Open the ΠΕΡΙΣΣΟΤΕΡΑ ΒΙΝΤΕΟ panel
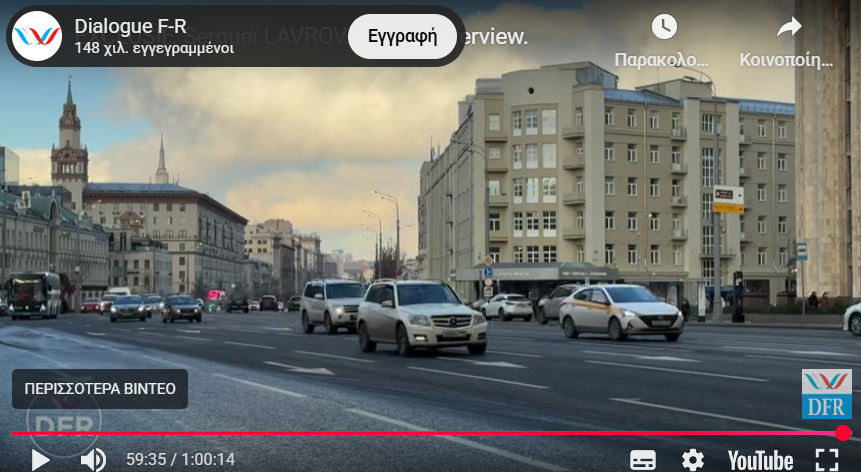Image resolution: width=861 pixels, height=472 pixels. point(100,388)
